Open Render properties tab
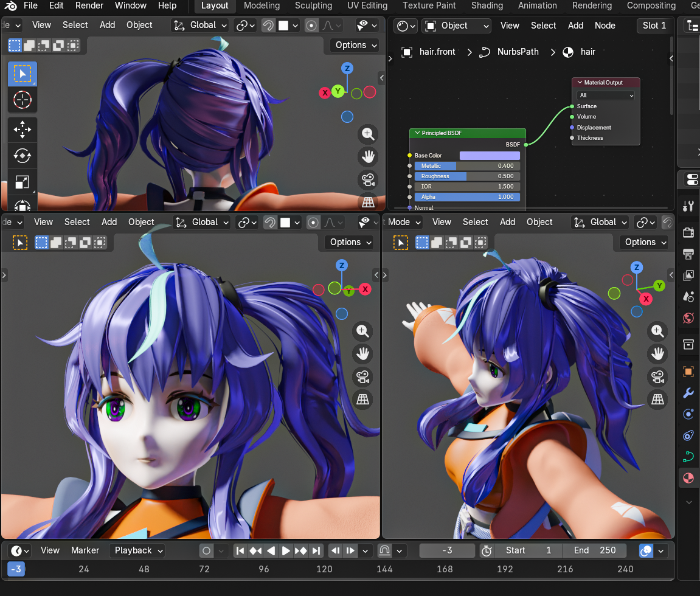The height and width of the screenshot is (596, 700). coord(688,232)
